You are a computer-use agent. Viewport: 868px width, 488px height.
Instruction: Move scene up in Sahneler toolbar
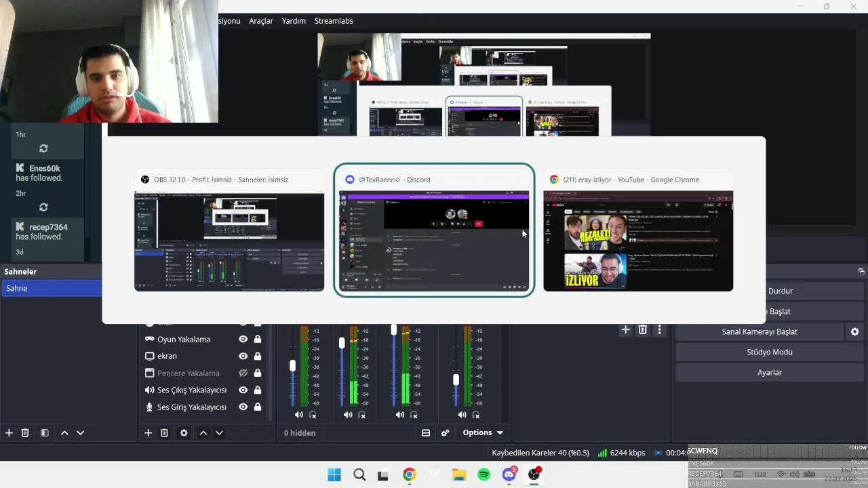tap(64, 432)
